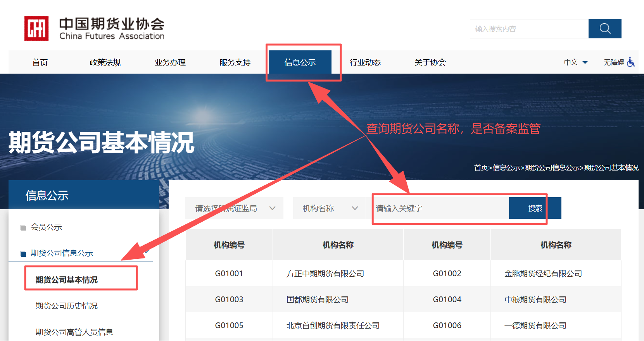Click 一德期货有限公司 in the table

tap(535, 325)
